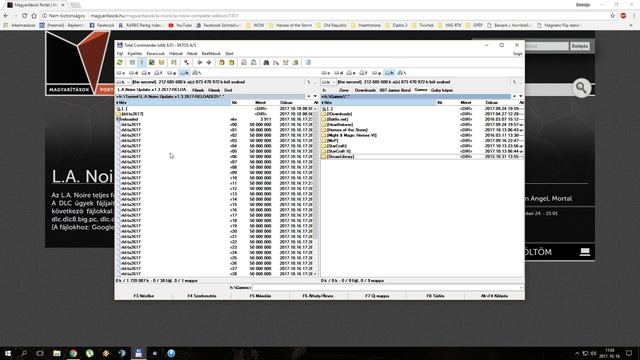Viewport: 640px width, 360px height.
Task: Select reloaded nfo file
Action: pyautogui.click(x=129, y=119)
